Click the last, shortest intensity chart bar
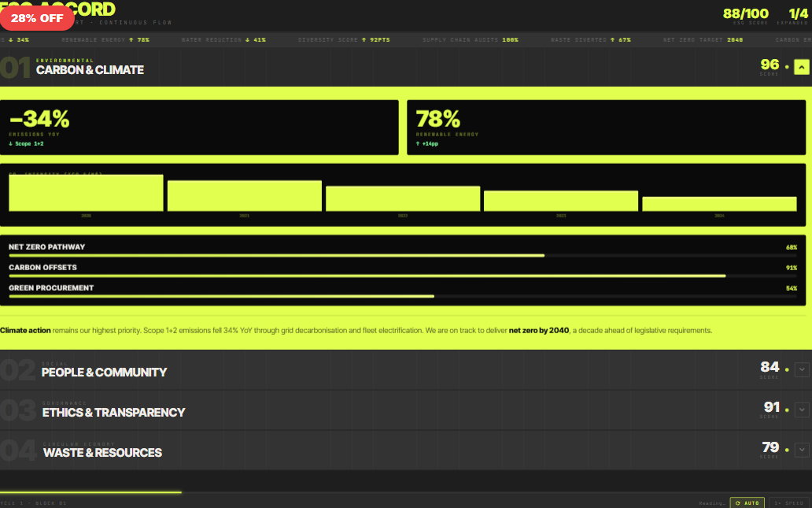The width and height of the screenshot is (812, 508). pos(719,204)
